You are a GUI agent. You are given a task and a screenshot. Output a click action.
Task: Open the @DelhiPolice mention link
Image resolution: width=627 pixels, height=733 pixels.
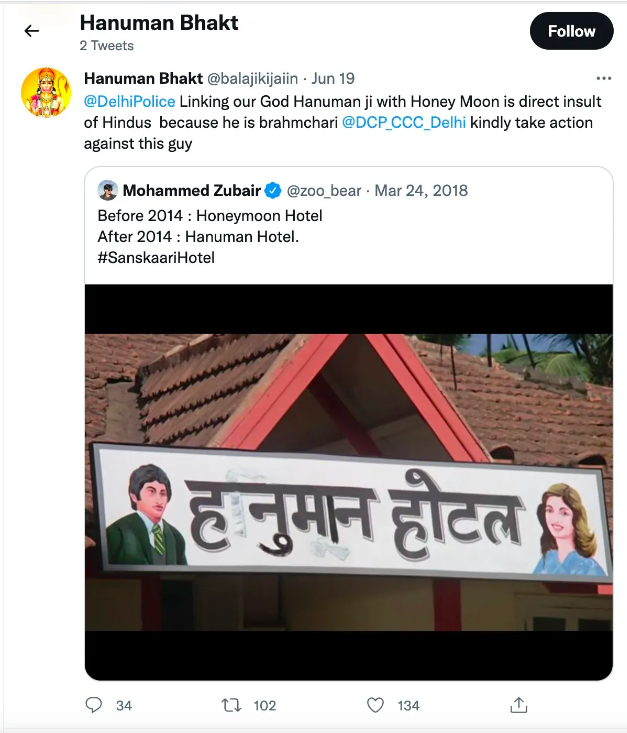[129, 101]
